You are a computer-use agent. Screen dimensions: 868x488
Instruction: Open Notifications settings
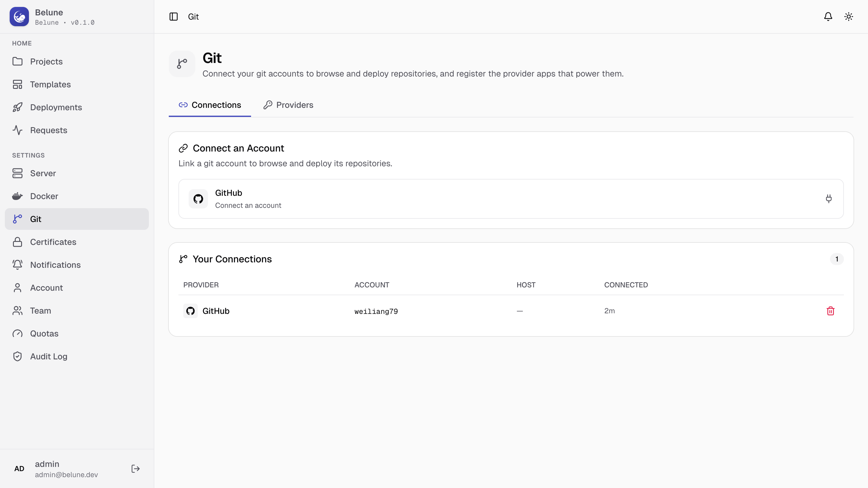click(77, 265)
